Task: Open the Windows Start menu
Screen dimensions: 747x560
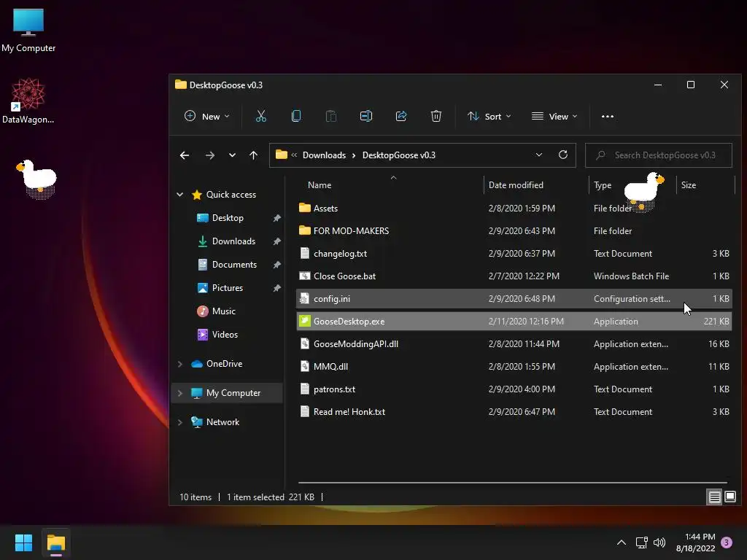Action: (23, 542)
